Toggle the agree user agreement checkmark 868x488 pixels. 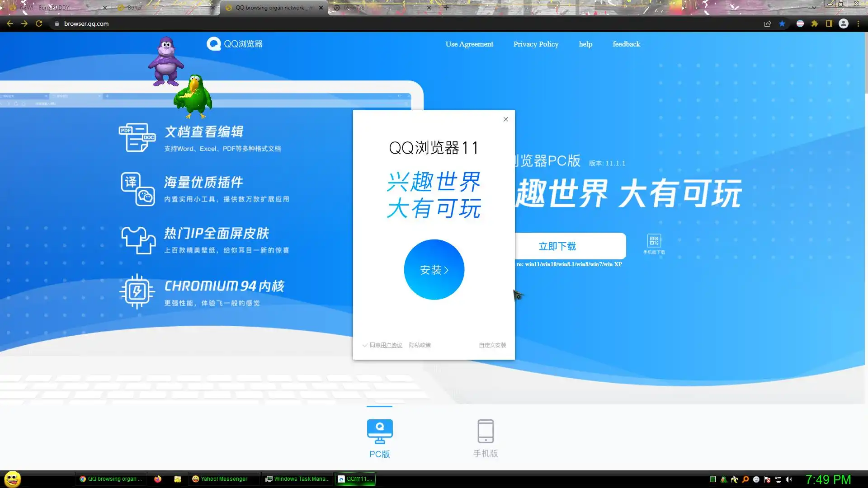365,345
